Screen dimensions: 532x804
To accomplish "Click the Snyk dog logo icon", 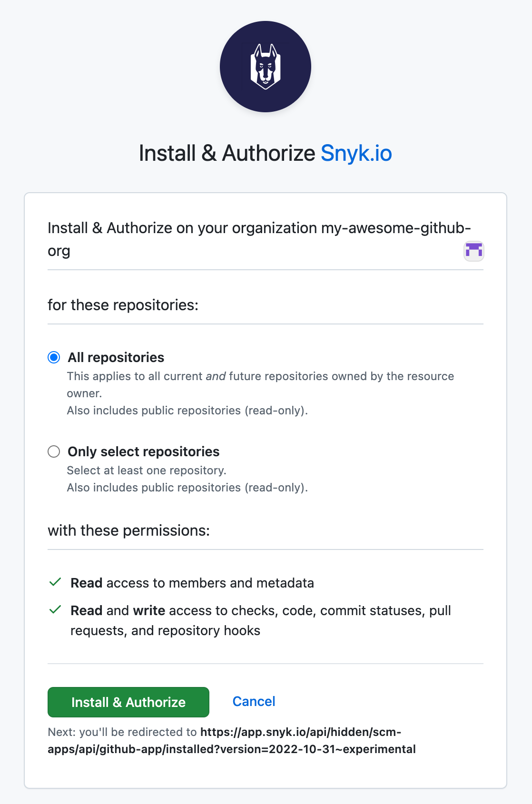I will pos(265,67).
